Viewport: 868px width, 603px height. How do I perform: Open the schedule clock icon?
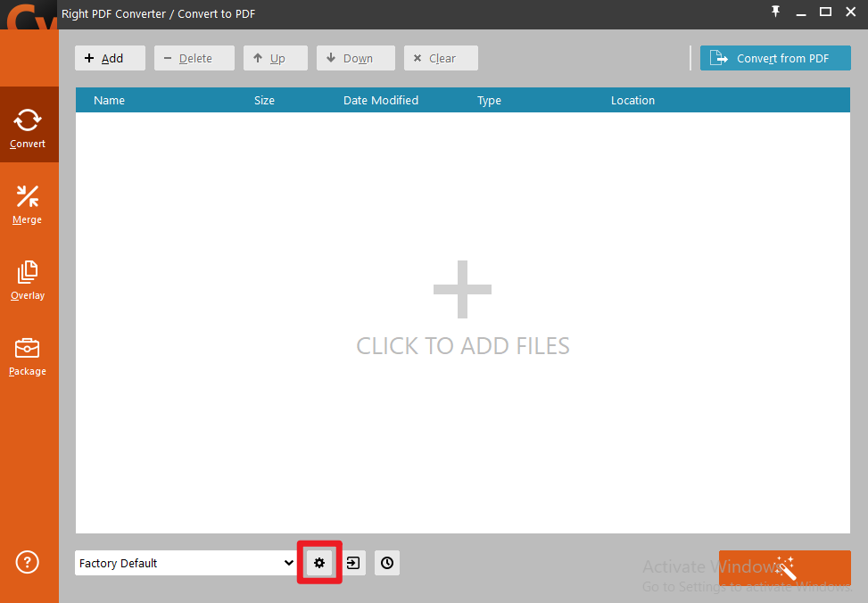(387, 563)
